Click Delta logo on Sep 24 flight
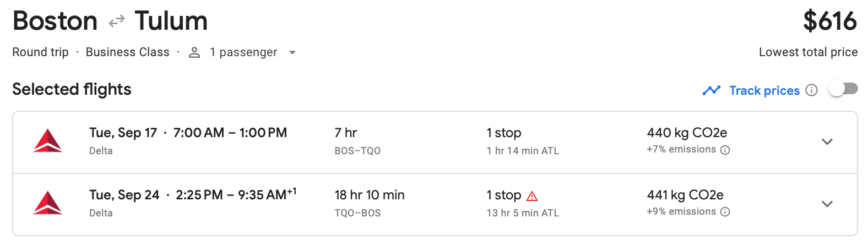The image size is (868, 250). click(x=48, y=203)
